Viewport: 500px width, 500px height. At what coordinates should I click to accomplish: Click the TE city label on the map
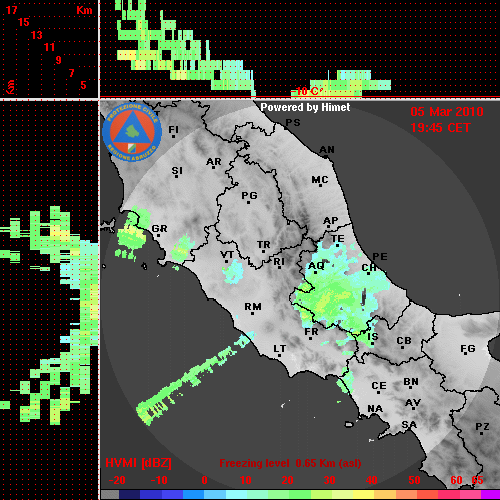(x=338, y=239)
